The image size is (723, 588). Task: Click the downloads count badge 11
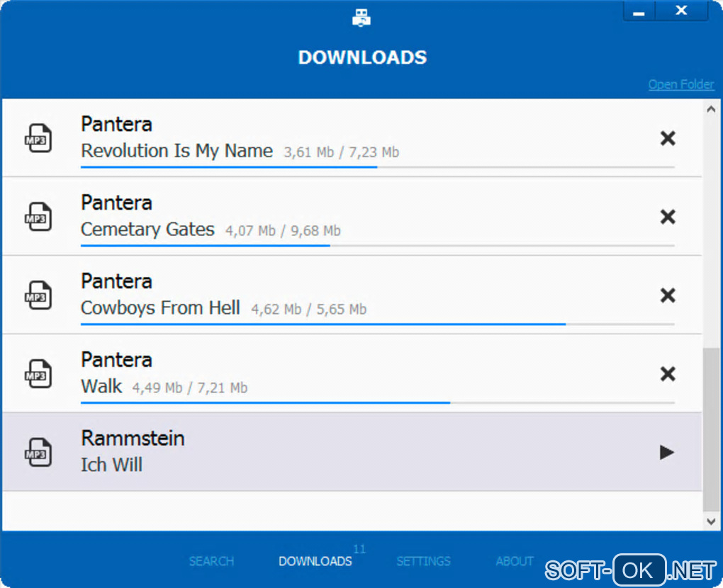[x=359, y=549]
